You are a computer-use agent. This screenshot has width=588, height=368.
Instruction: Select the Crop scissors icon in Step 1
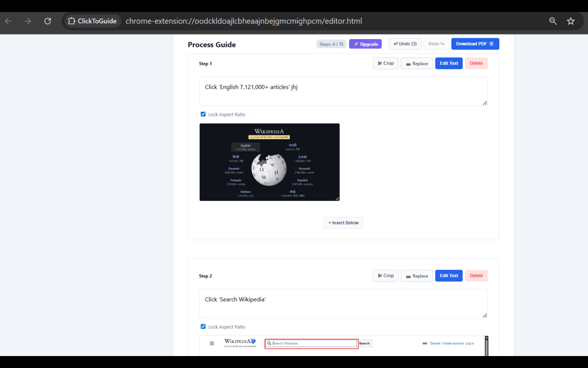pyautogui.click(x=379, y=63)
